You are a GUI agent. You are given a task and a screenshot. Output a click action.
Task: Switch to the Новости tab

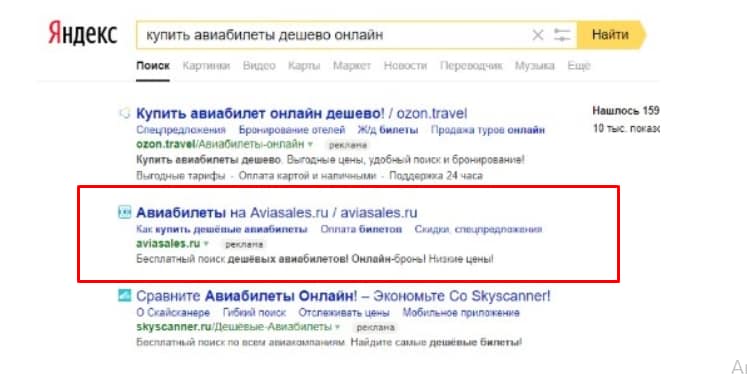(405, 66)
